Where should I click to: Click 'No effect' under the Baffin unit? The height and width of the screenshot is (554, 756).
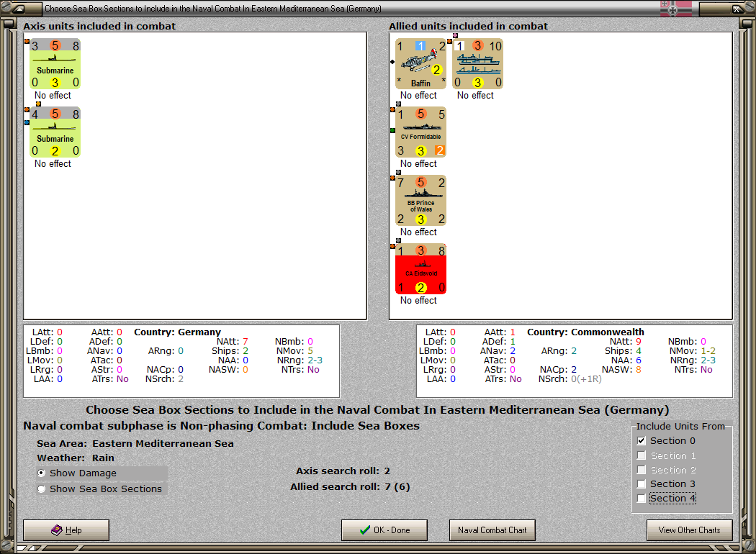tap(418, 96)
